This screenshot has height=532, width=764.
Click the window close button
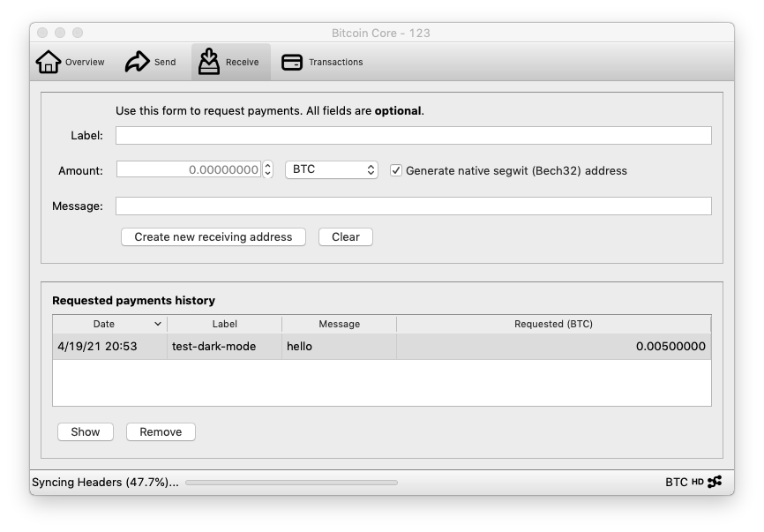pos(42,33)
